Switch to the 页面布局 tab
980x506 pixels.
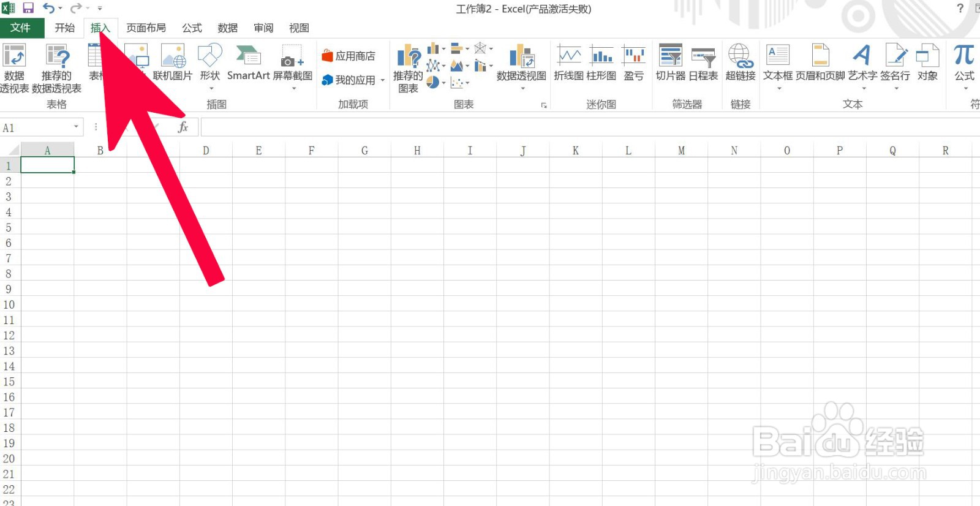146,28
